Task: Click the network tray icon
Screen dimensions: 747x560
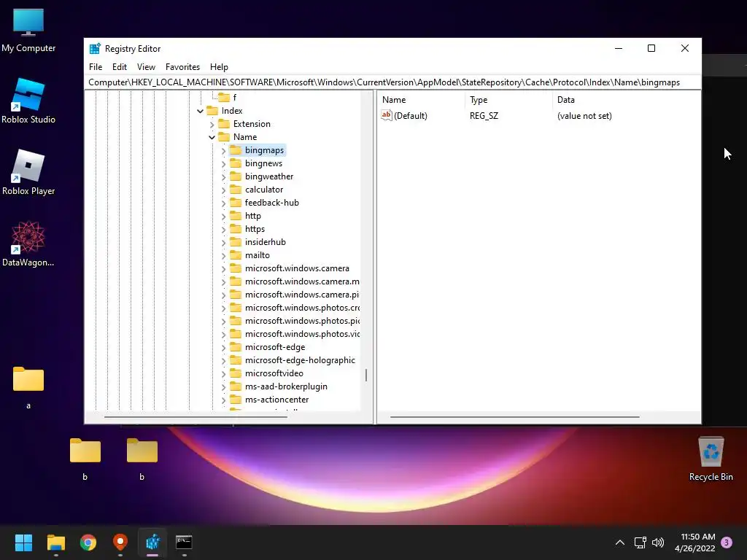Action: (640, 542)
